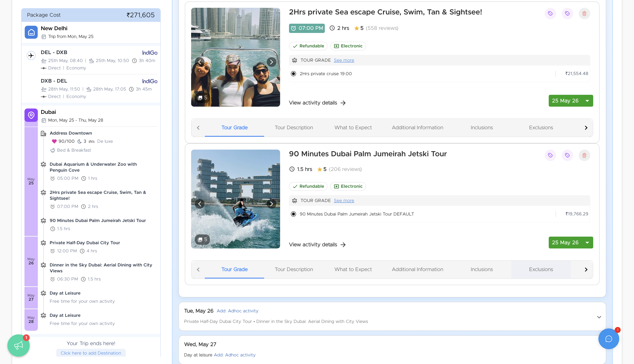This screenshot has width=634, height=364.
Task: Select DXB - DEL flight row
Action: 99,89
